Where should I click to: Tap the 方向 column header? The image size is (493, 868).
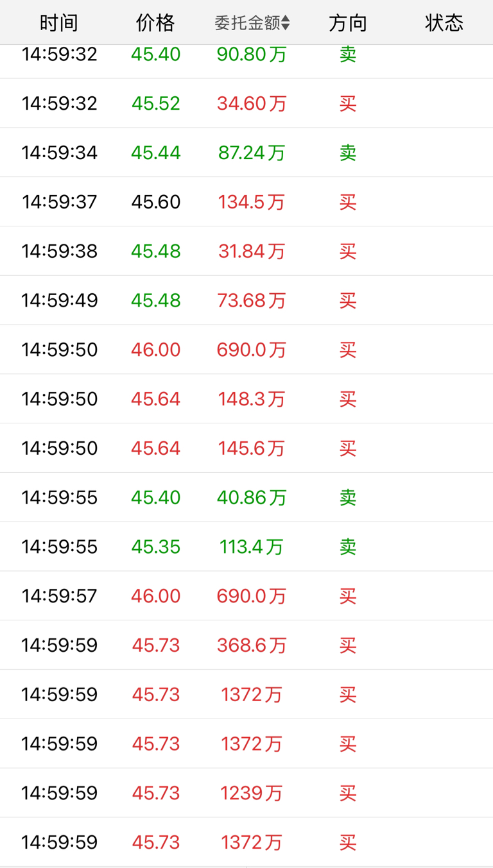(347, 23)
